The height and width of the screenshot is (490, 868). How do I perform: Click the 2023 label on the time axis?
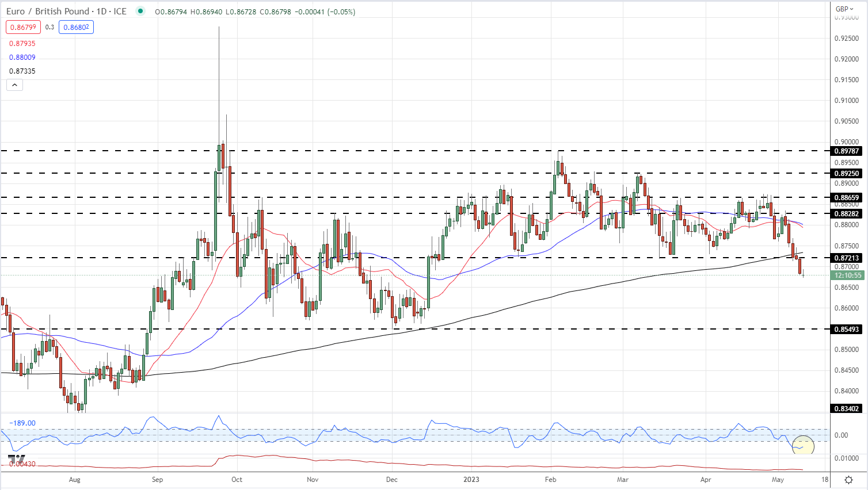tap(471, 480)
